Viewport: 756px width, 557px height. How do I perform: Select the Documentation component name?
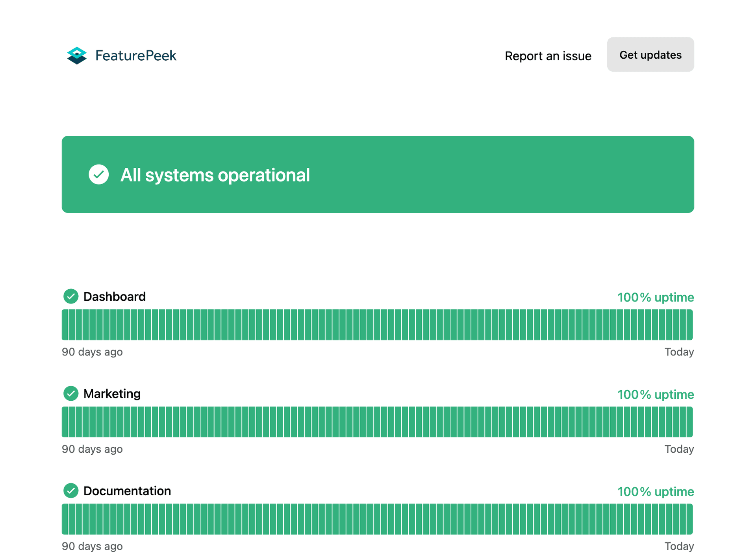tap(127, 491)
